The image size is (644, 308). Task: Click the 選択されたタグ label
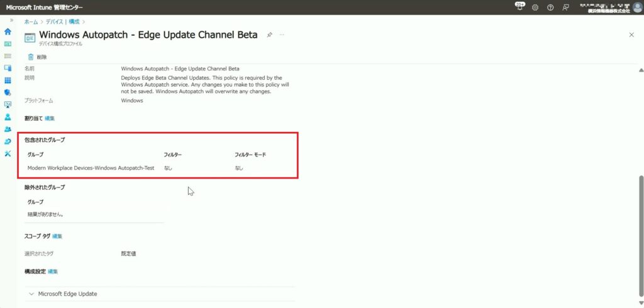pos(39,254)
